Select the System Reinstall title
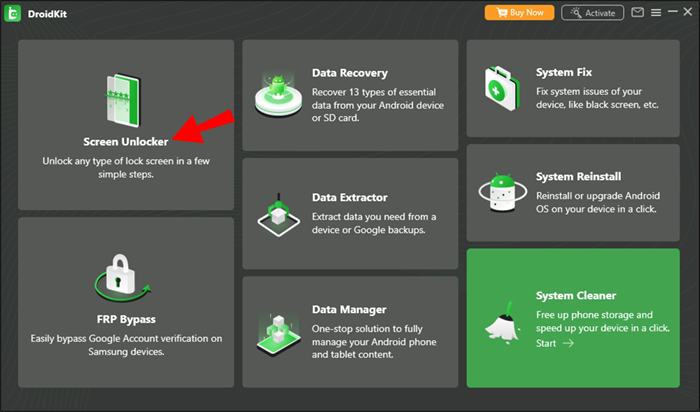 578,176
